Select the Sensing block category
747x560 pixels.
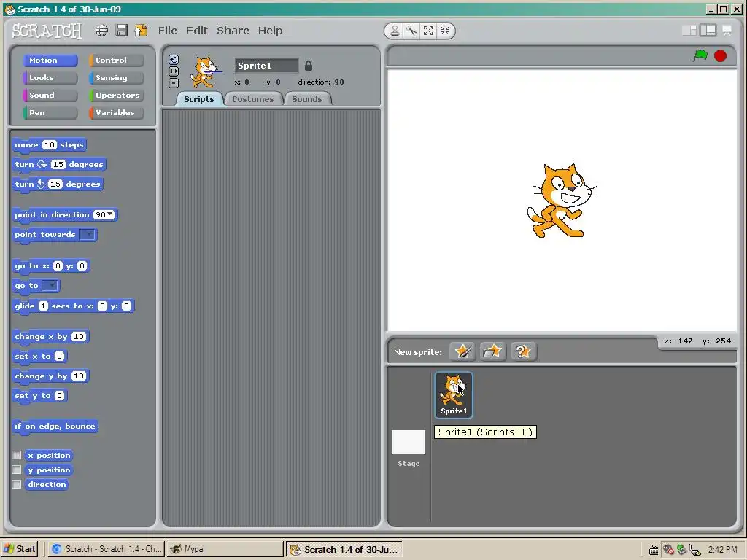(116, 77)
